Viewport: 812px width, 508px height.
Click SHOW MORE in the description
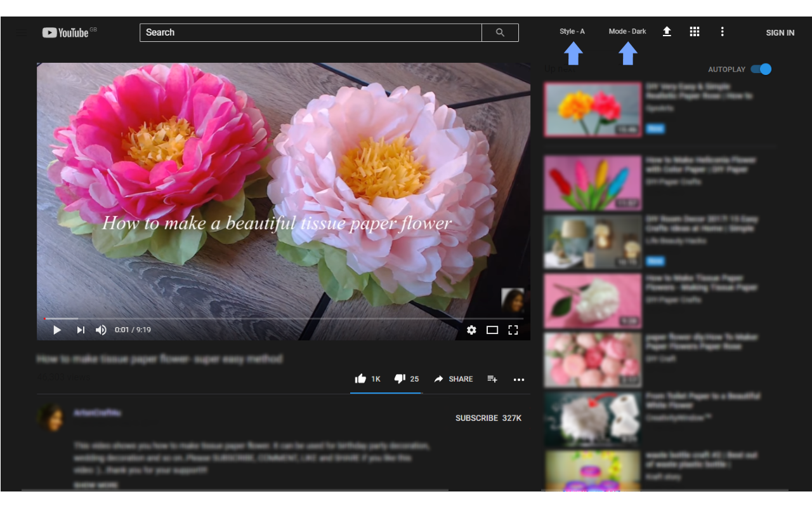coord(98,485)
